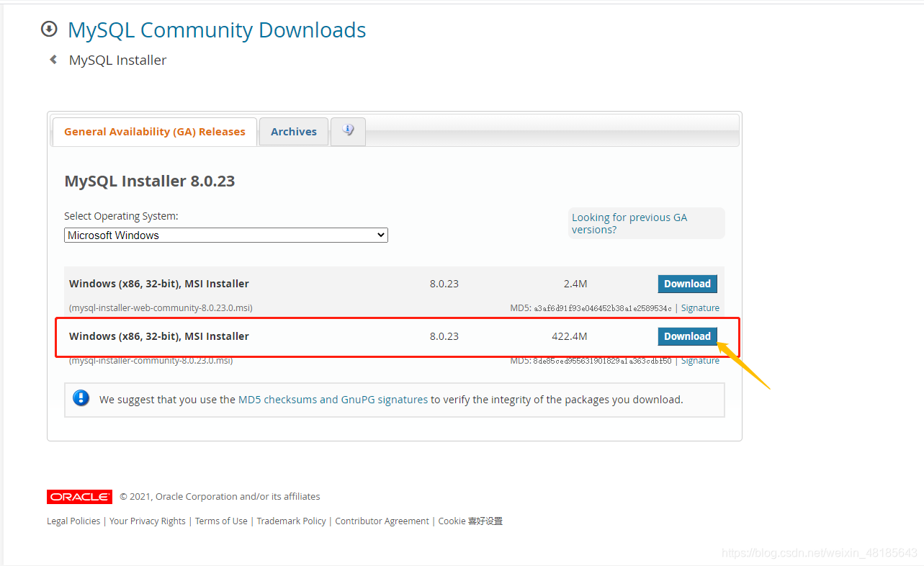Open the Contributor Agreement footer link
924x566 pixels.
pos(382,521)
